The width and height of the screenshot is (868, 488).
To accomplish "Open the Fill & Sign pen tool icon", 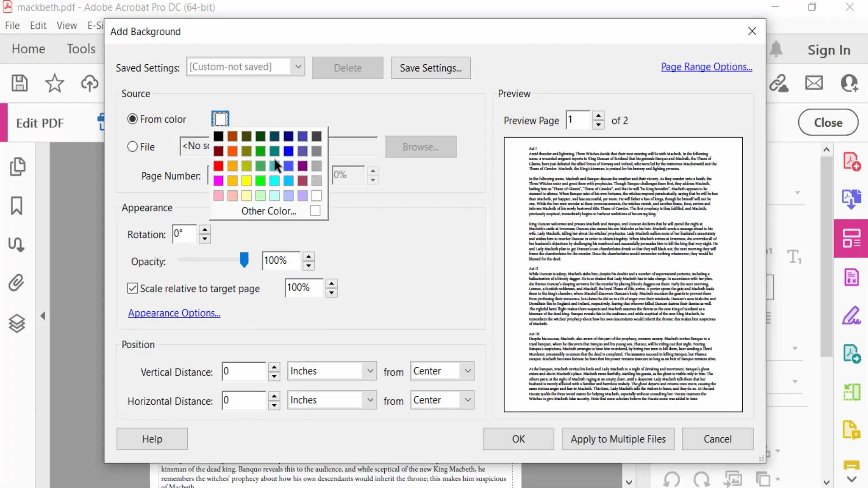I will click(x=851, y=316).
